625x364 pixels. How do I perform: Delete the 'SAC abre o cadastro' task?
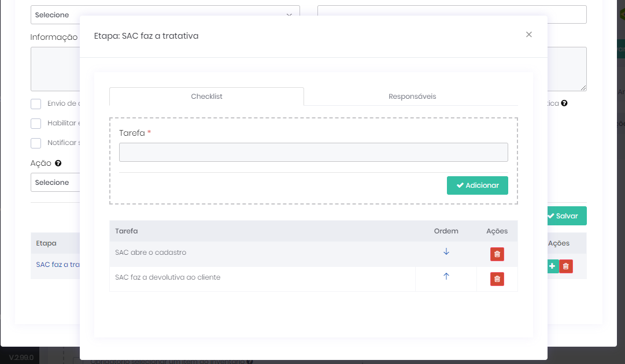(497, 254)
